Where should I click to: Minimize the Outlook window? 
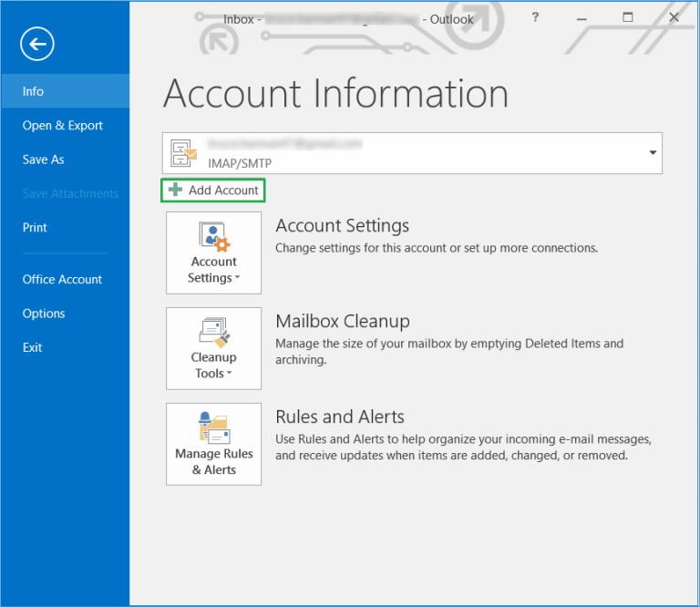click(x=582, y=18)
